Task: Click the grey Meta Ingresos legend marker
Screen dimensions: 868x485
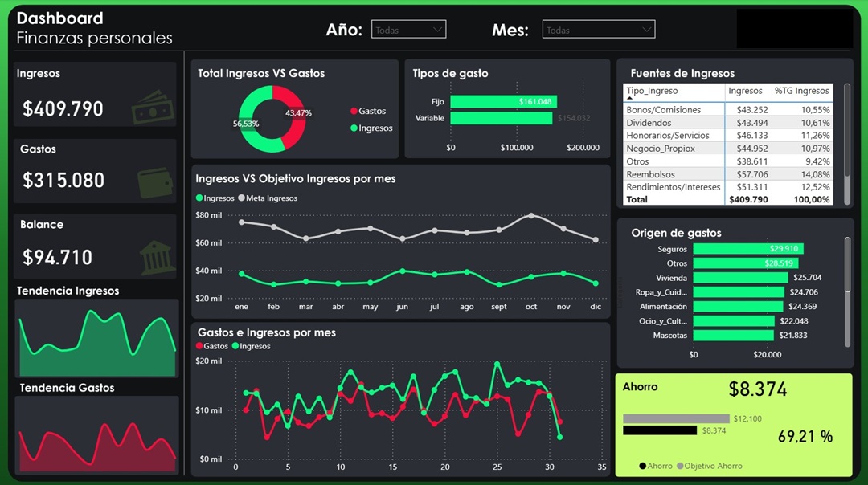Action: (242, 198)
